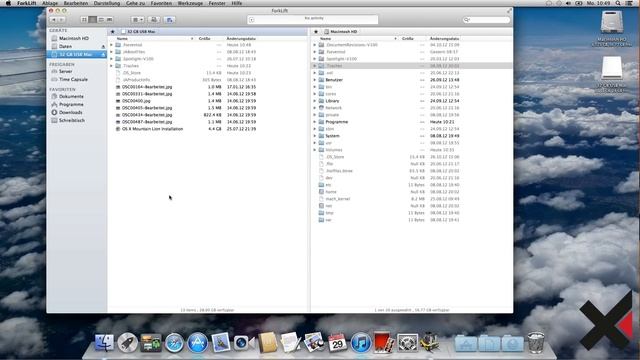Open Time Capsule in sidebar
Image resolution: width=640 pixels, height=360 pixels.
click(x=73, y=80)
